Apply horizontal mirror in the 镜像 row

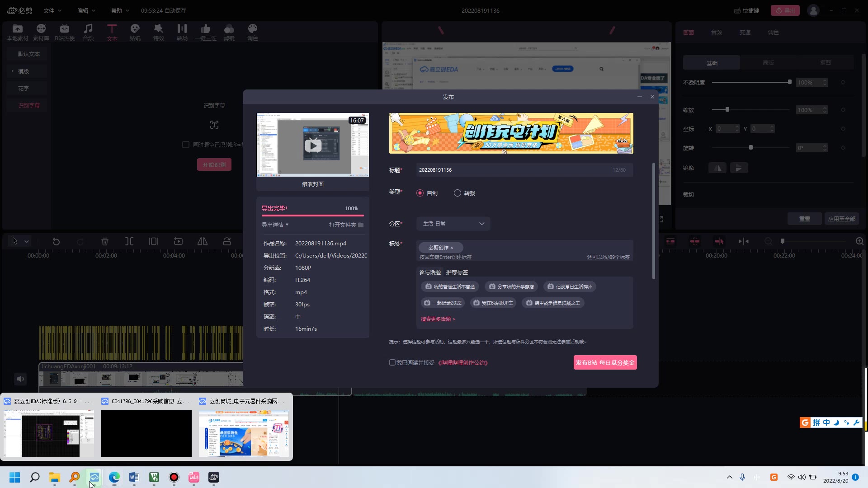pyautogui.click(x=717, y=168)
